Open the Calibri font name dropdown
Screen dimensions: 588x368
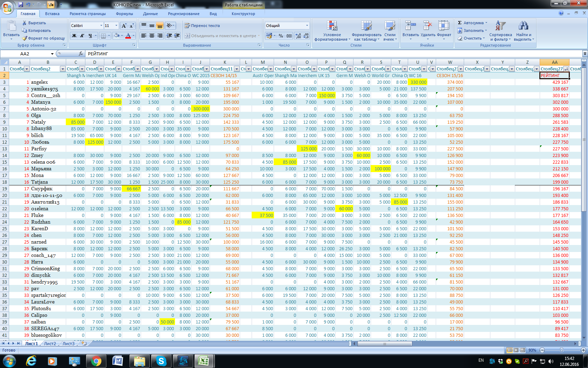click(101, 26)
